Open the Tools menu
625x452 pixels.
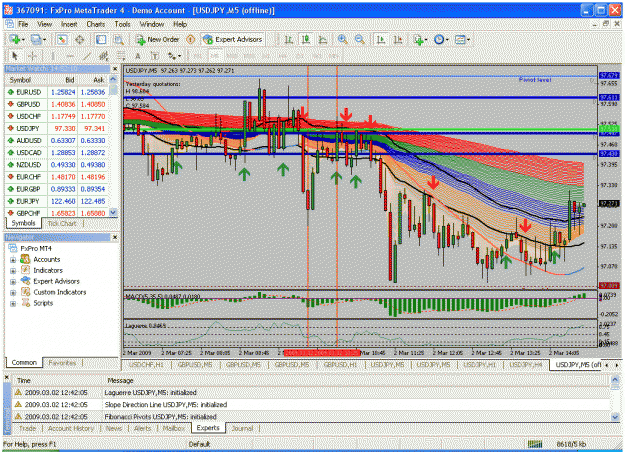point(122,24)
